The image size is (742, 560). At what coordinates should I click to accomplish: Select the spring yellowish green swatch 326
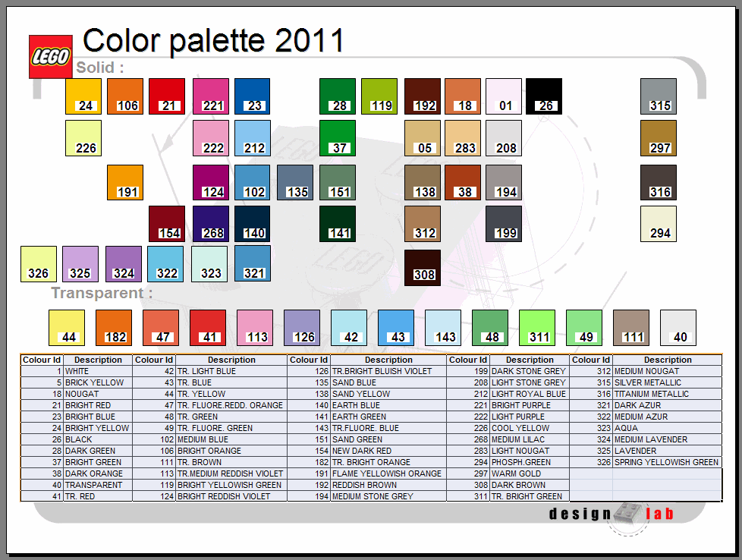point(39,263)
